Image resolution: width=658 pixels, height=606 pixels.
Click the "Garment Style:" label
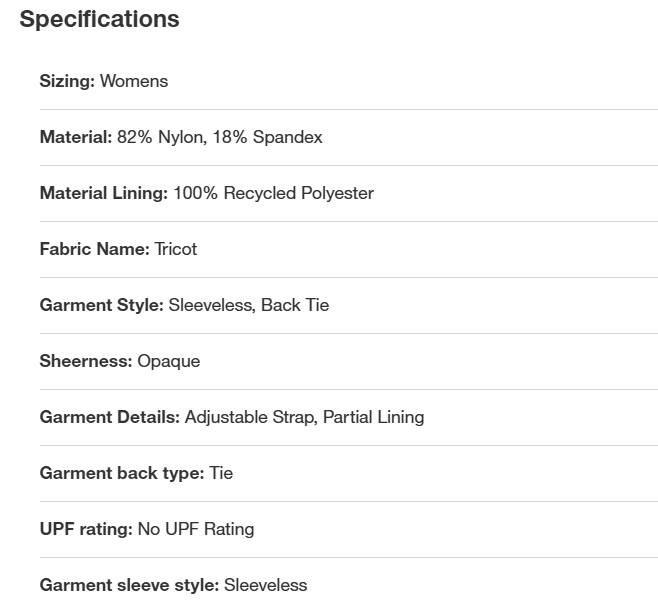pyautogui.click(x=101, y=305)
